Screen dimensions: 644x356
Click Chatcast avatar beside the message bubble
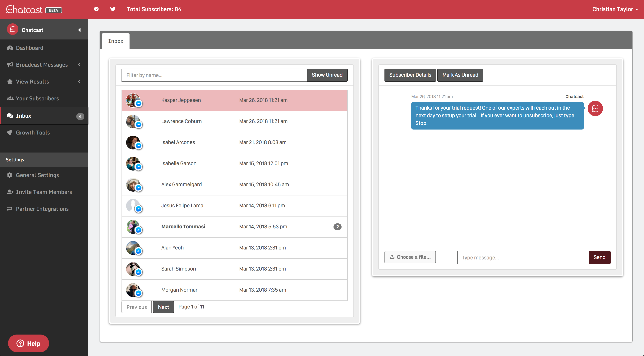click(595, 108)
